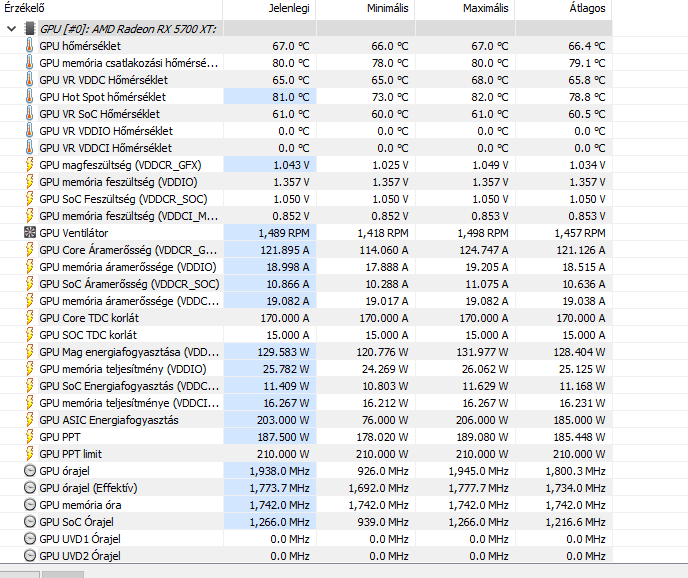
Task: Click the maximum value 206.000 W
Action: coord(482,420)
